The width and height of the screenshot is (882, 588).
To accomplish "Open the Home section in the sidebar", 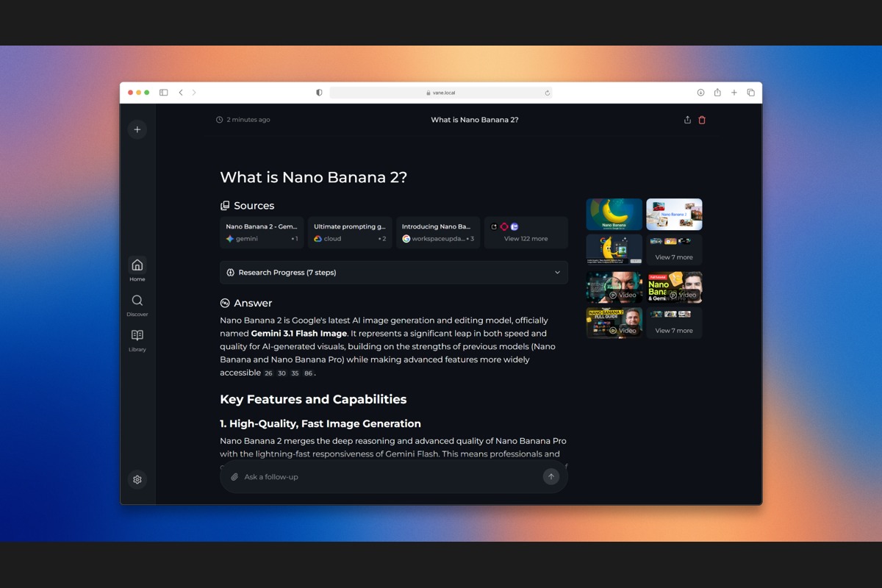I will coord(137,269).
